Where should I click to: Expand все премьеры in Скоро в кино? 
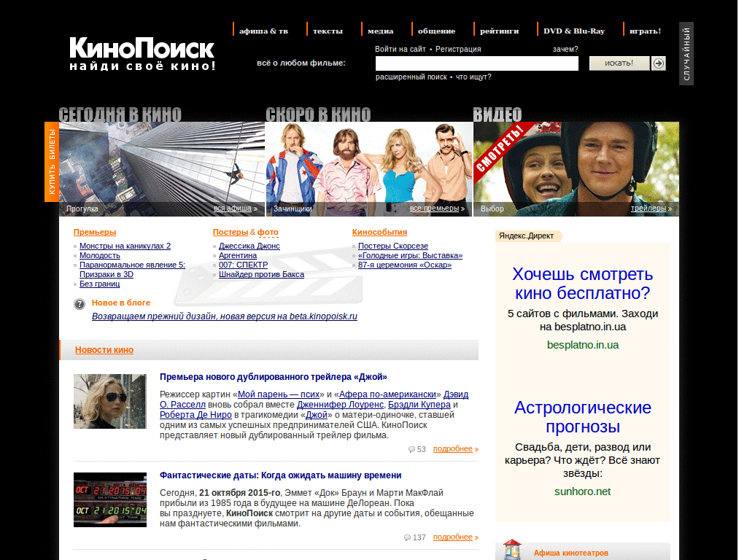point(433,209)
